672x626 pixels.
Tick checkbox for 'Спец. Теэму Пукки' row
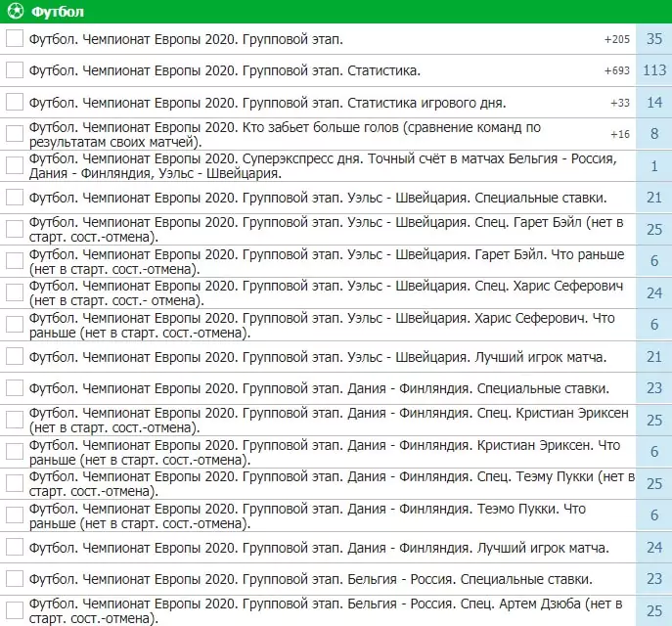click(x=15, y=483)
